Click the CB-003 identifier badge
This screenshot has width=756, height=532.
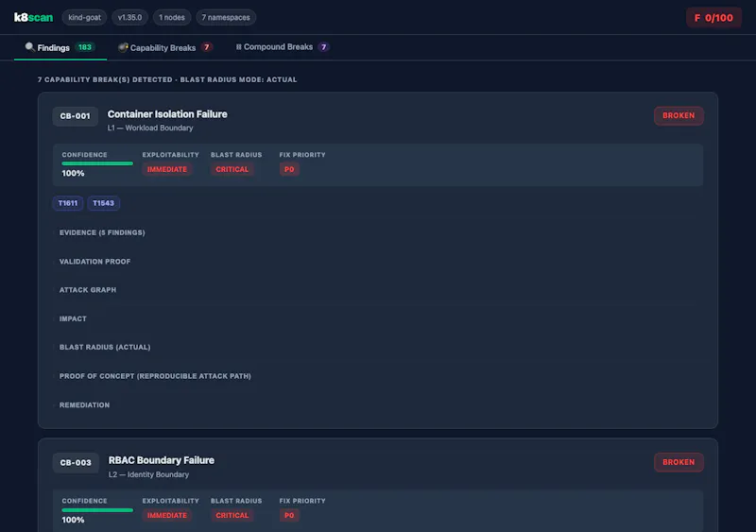[x=76, y=462]
